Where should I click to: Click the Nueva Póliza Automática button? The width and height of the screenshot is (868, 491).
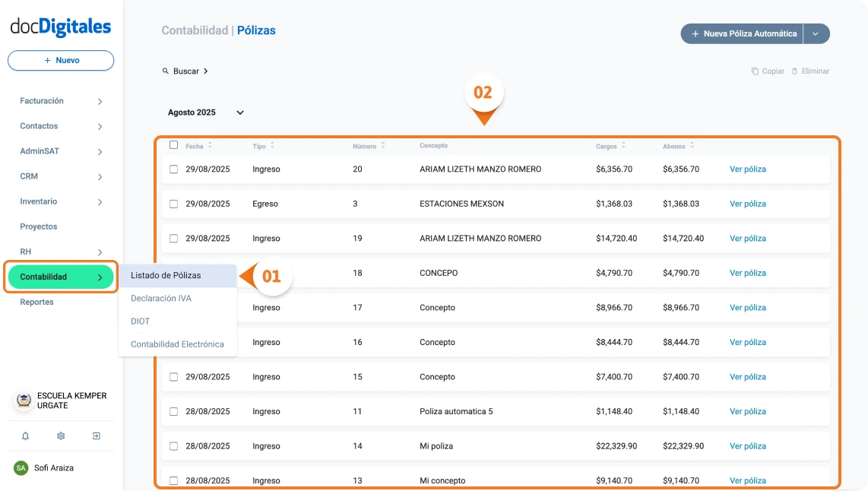pyautogui.click(x=741, y=33)
